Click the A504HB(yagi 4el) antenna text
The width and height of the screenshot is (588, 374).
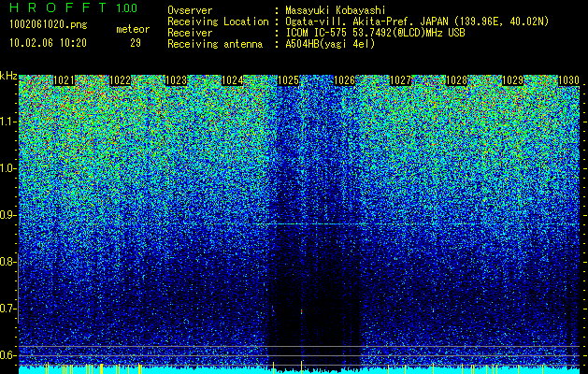coord(330,44)
